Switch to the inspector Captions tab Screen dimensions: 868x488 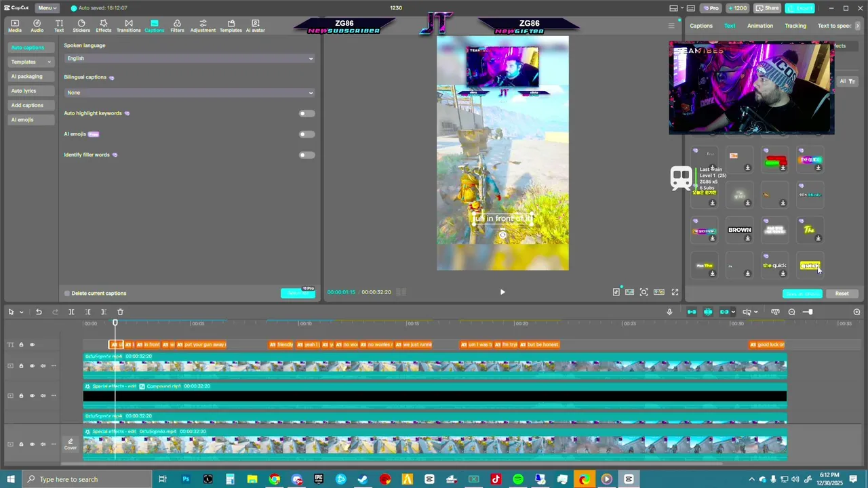tap(701, 26)
